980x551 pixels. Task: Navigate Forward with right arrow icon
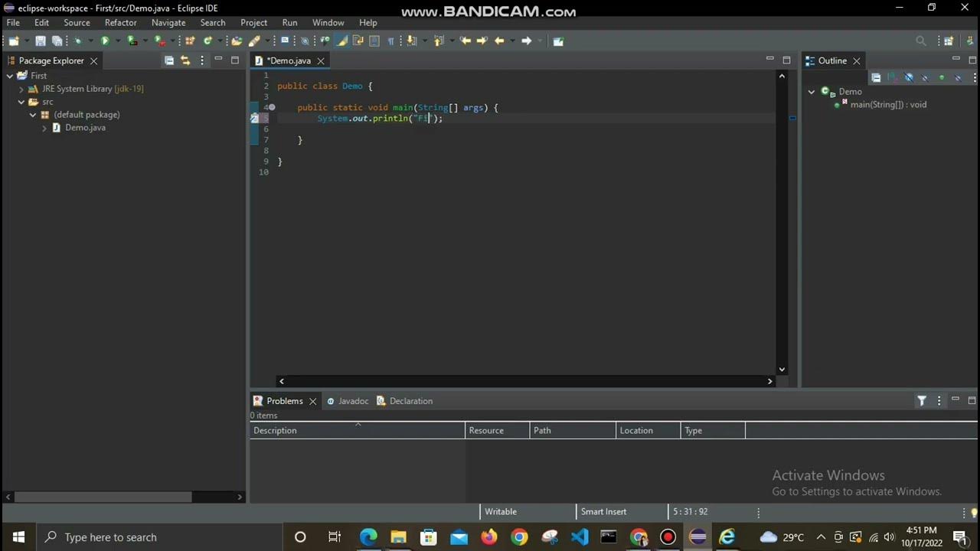point(526,41)
